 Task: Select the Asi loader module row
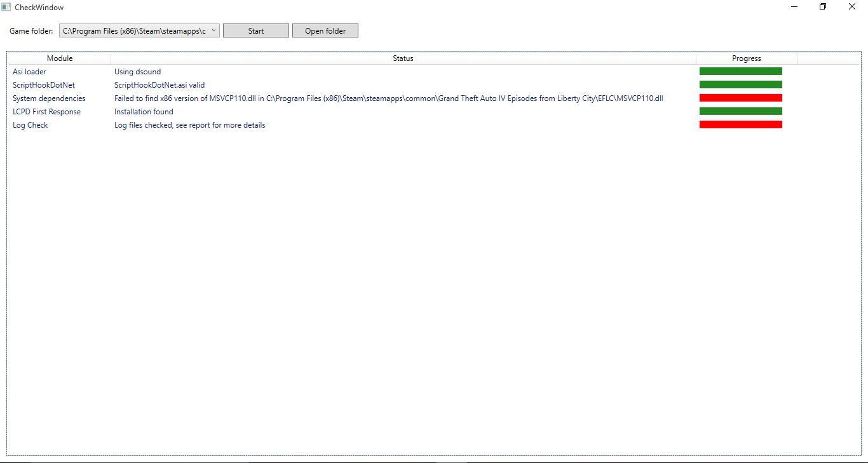click(x=434, y=72)
